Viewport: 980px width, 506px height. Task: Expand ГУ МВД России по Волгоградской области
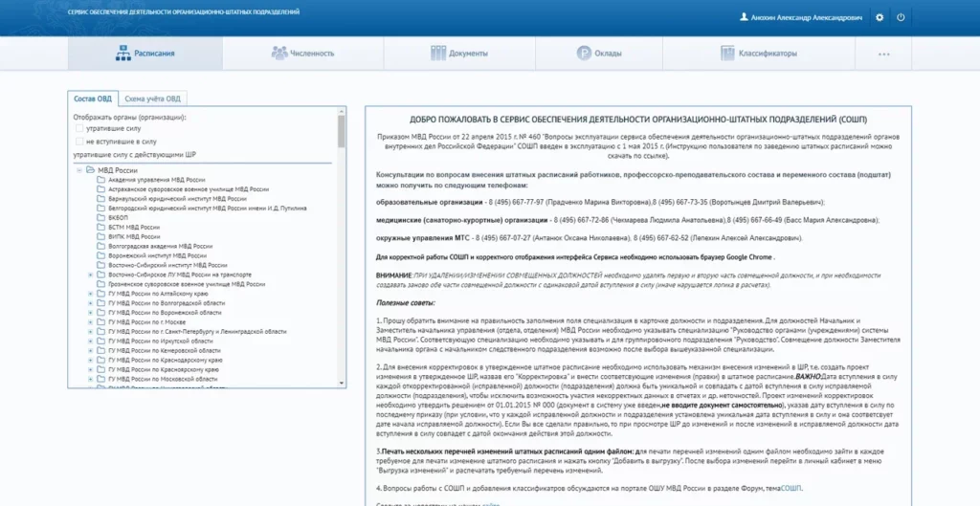[91, 303]
